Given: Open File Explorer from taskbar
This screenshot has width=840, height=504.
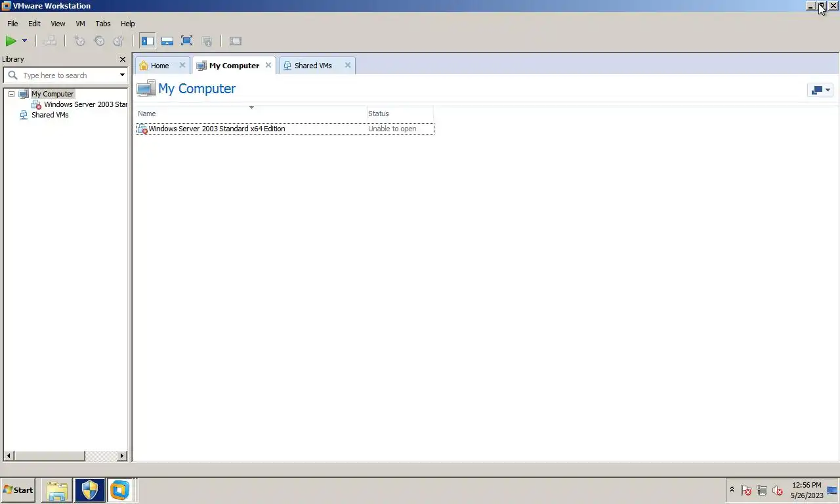Looking at the screenshot, I should pos(56,490).
